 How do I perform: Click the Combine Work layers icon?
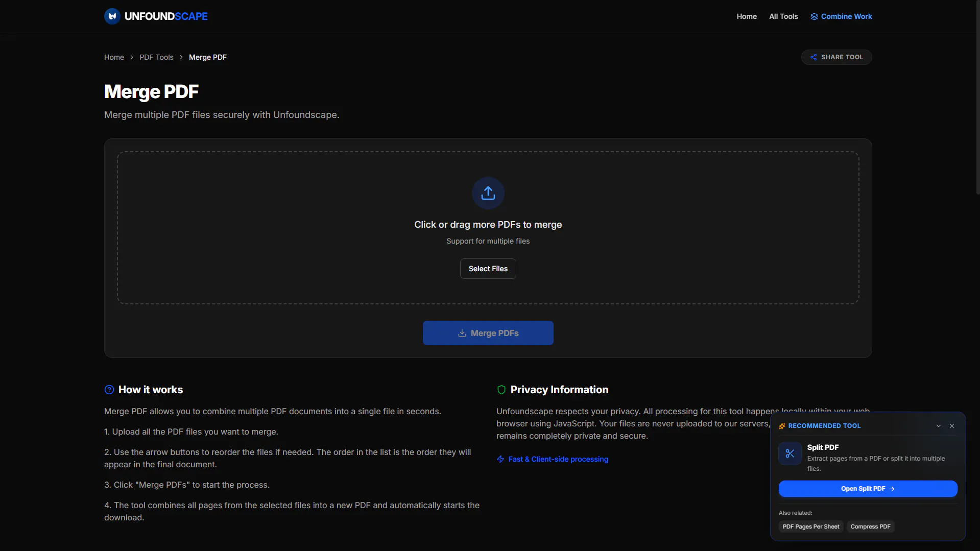pyautogui.click(x=814, y=17)
